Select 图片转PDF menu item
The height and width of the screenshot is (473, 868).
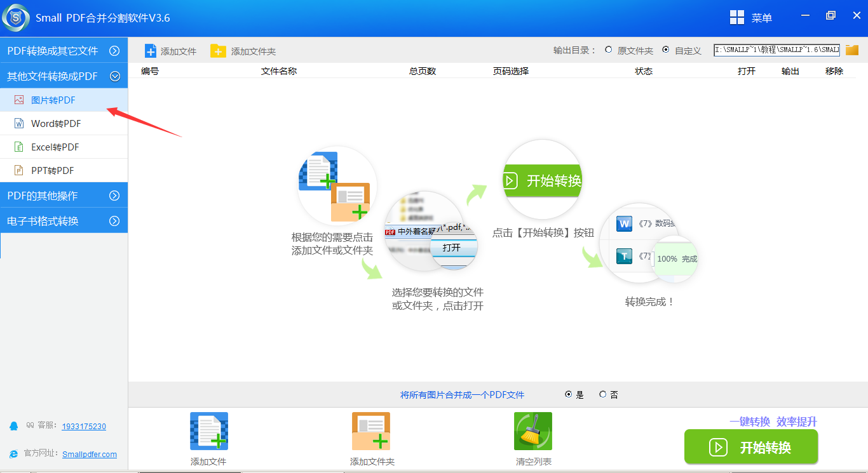click(64, 100)
